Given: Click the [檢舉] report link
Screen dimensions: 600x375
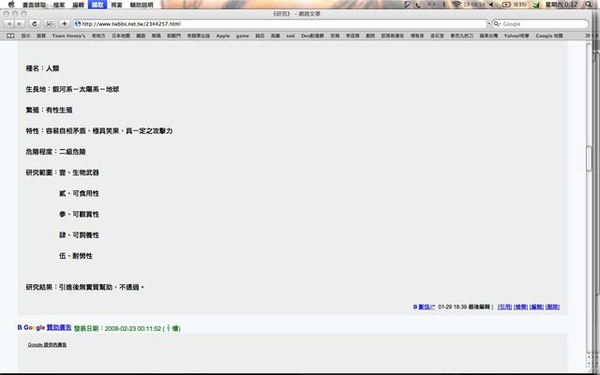Looking at the screenshot, I should click(521, 307).
